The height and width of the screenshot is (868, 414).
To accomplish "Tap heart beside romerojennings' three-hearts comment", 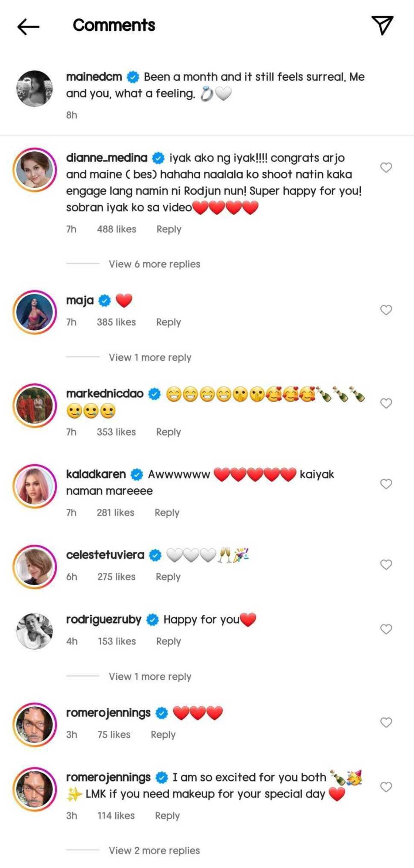I will (386, 723).
